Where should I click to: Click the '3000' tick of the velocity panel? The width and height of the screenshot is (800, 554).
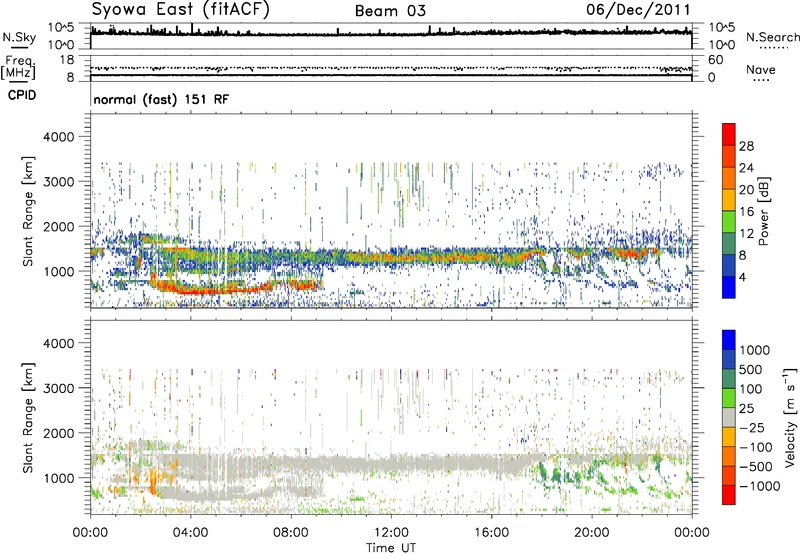click(x=58, y=388)
